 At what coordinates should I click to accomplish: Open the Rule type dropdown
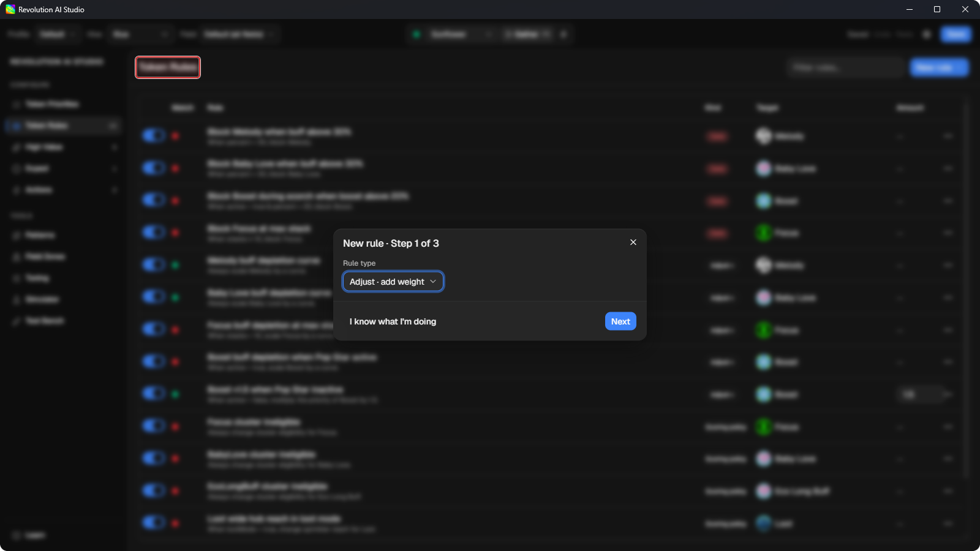(393, 282)
